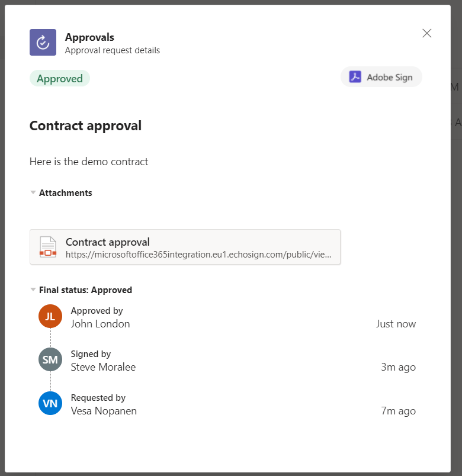Click the Attachments section label
The width and height of the screenshot is (462, 476).
(x=65, y=192)
